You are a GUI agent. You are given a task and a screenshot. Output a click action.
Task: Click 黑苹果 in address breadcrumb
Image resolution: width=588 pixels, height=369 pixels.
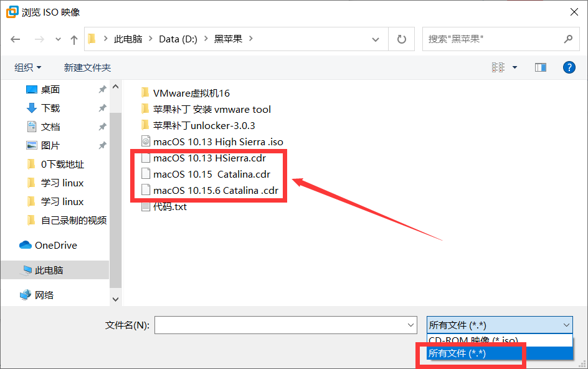click(x=228, y=39)
